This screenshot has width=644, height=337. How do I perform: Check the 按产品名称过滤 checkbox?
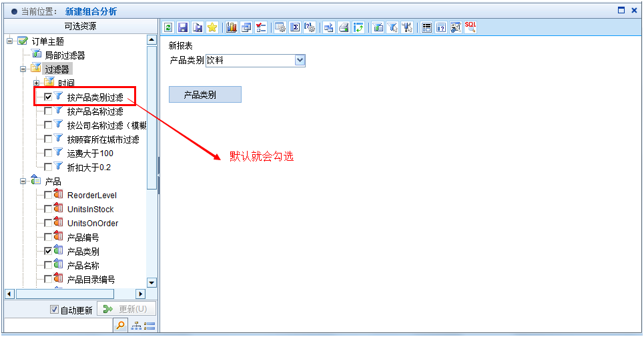48,111
